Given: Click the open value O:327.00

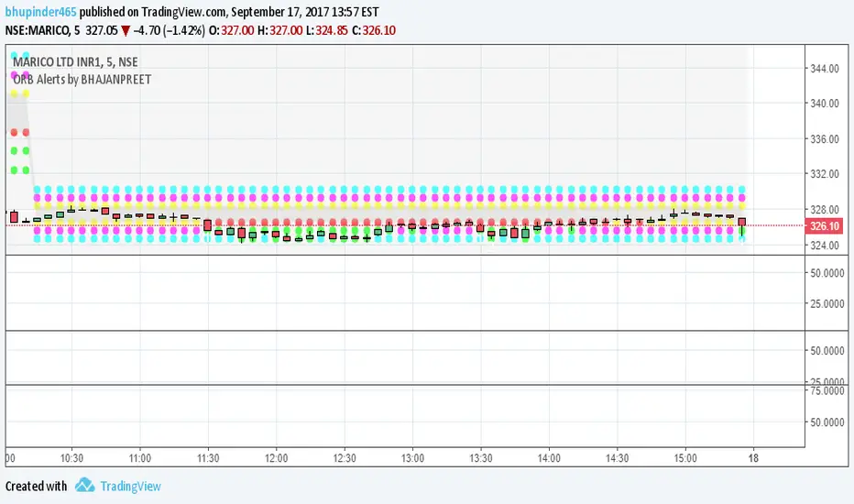Looking at the screenshot, I should tap(232, 30).
